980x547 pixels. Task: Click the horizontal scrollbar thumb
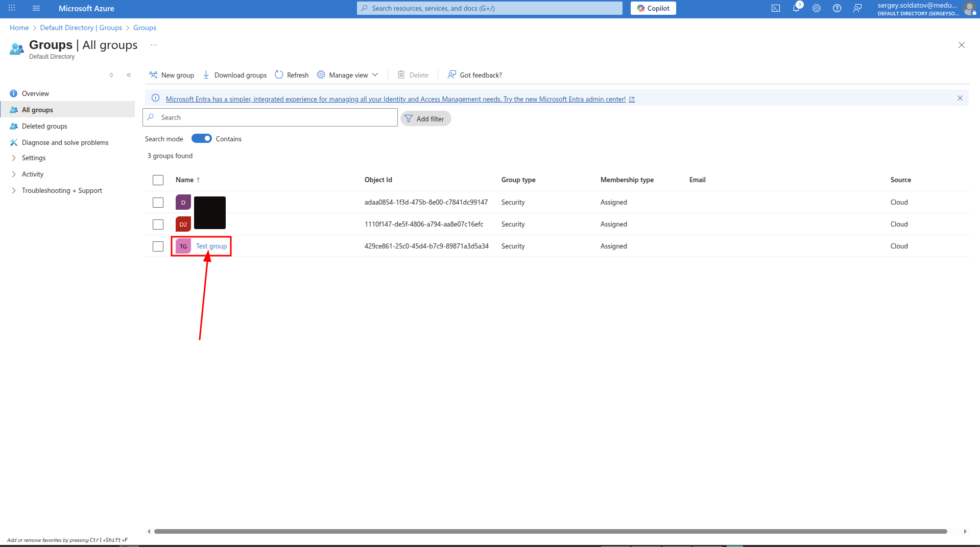click(551, 531)
